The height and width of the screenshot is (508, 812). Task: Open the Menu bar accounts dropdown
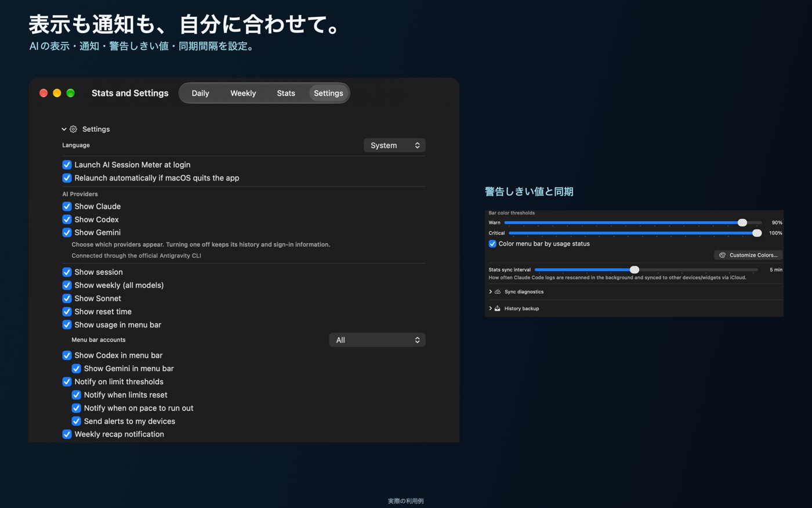(x=377, y=340)
